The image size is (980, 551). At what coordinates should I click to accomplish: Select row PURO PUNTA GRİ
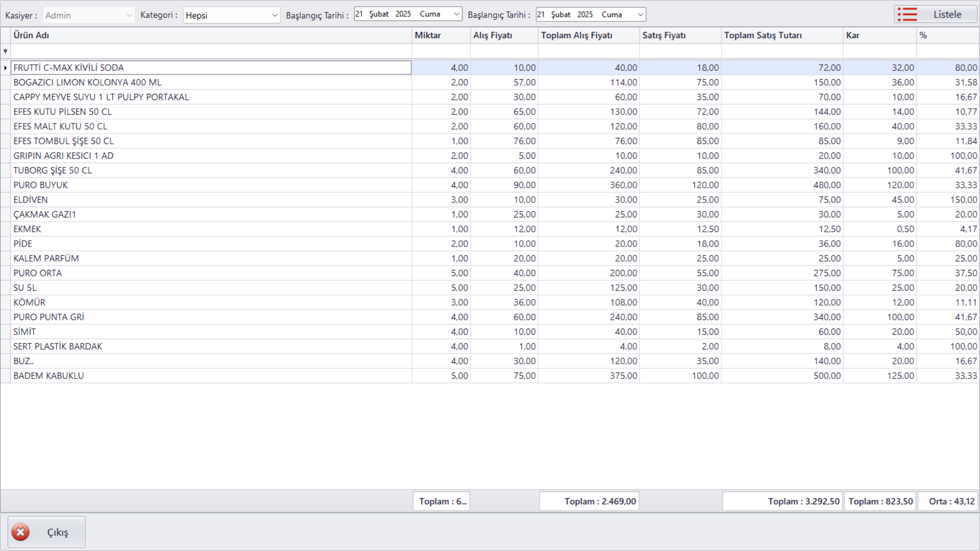click(x=490, y=317)
